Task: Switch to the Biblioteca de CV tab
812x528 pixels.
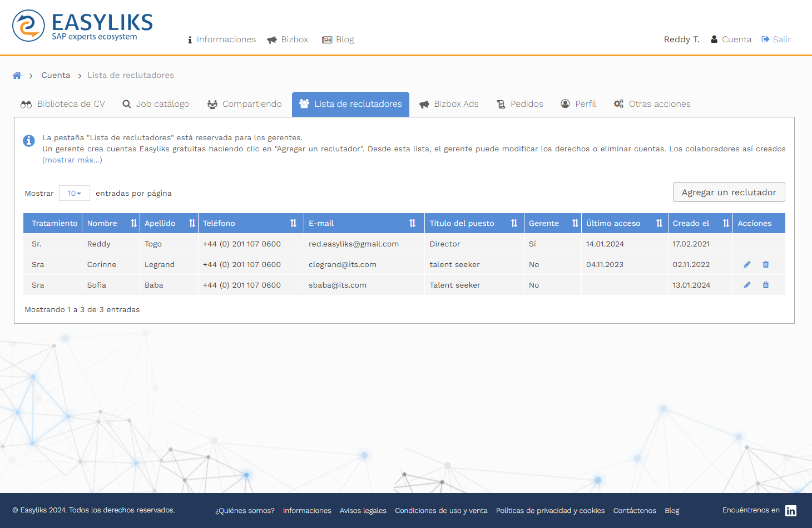Action: 63,104
